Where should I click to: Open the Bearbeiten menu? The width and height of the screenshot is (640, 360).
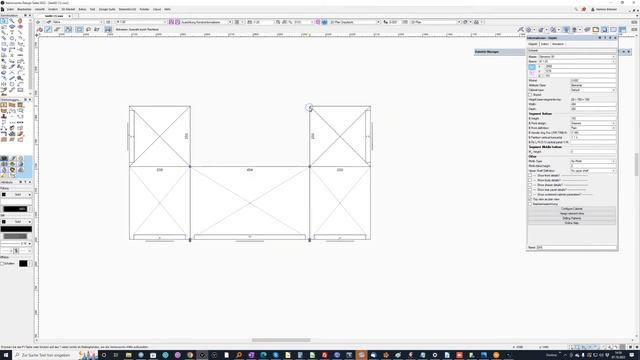pyautogui.click(x=24, y=9)
